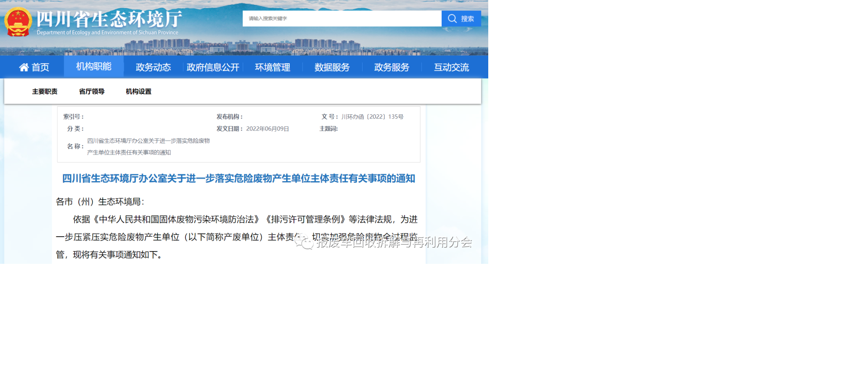The height and width of the screenshot is (370, 868).
Task: Open the 数据服务 section
Action: [332, 67]
